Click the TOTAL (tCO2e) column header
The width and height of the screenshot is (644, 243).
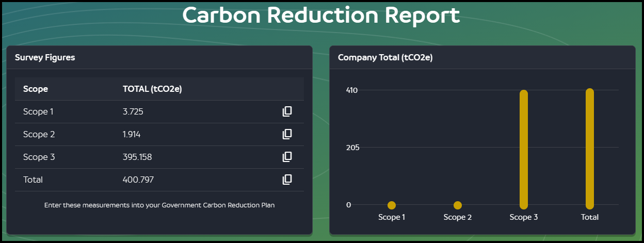152,89
